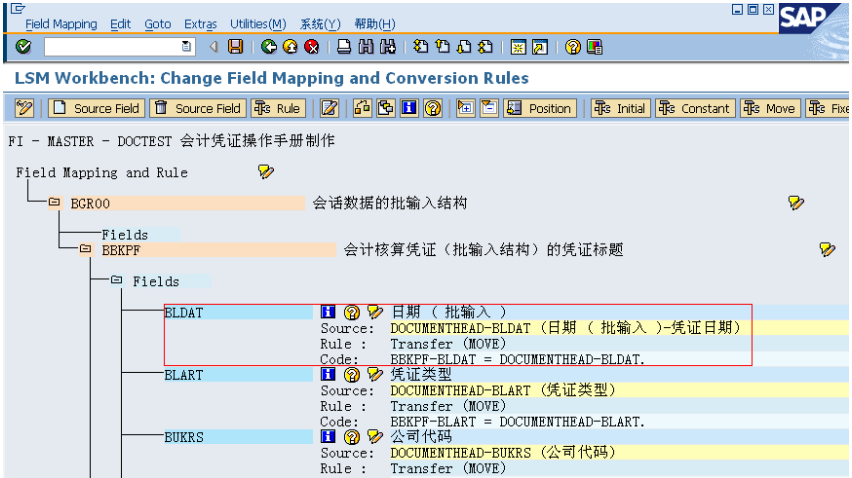The width and height of the screenshot is (852, 478).
Task: Go to Last Page icon
Action: (x=485, y=47)
